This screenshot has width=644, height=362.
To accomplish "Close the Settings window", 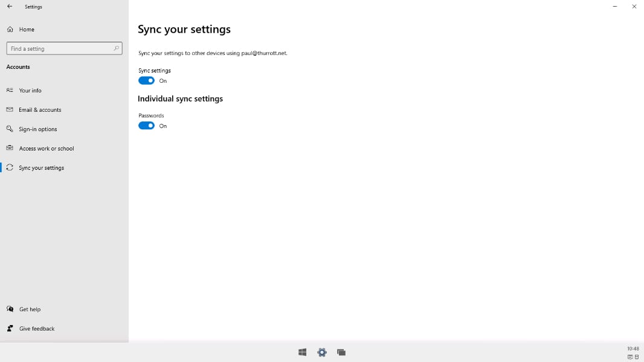I will coord(634,7).
